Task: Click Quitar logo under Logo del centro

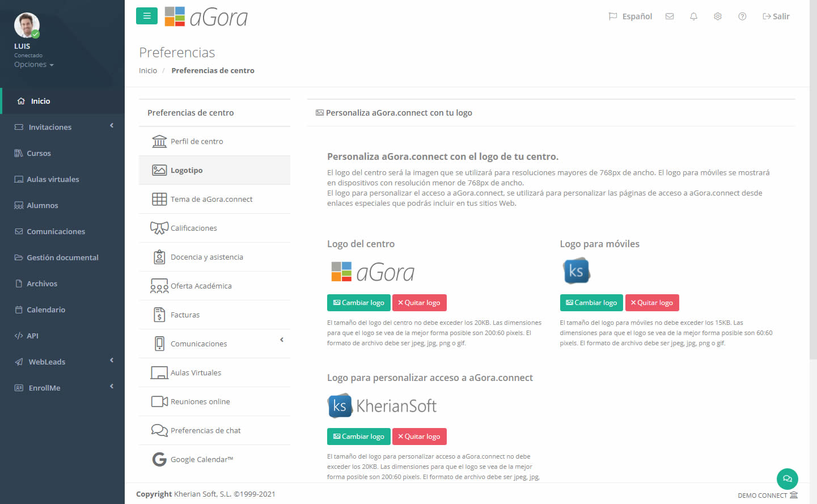Action: [x=420, y=303]
